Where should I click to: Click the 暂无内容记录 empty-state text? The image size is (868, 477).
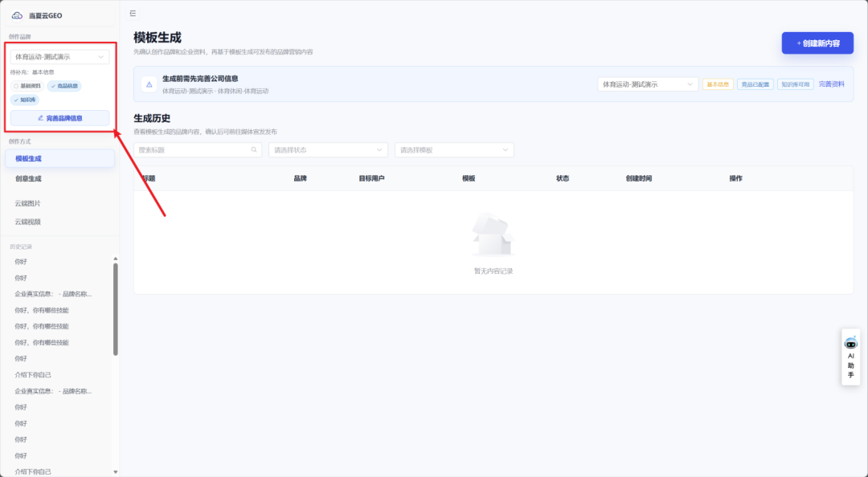(x=493, y=271)
